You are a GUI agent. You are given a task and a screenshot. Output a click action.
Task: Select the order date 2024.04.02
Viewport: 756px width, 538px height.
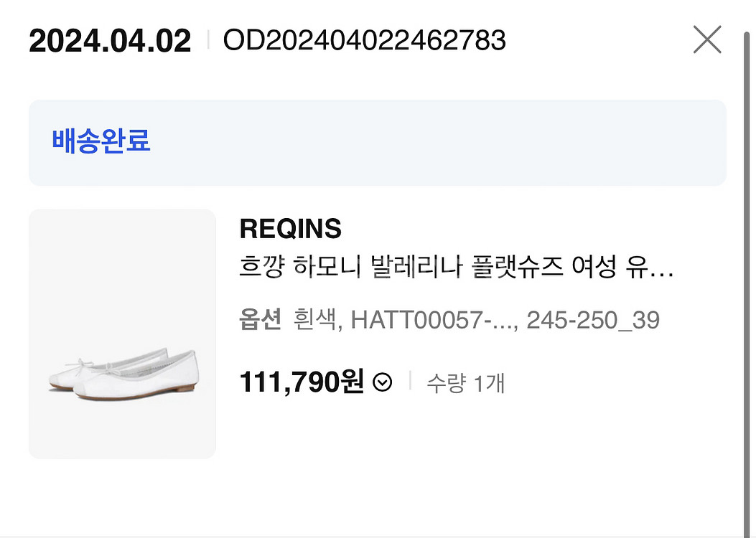[110, 41]
